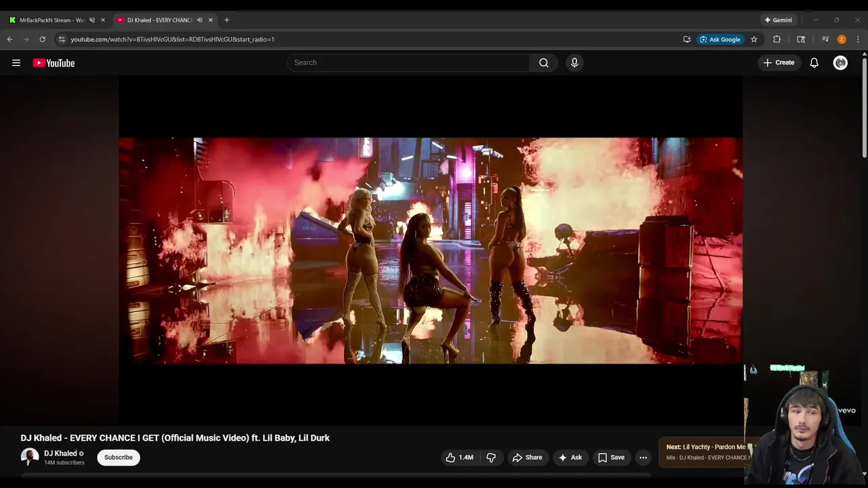Open YouTube account avatar menu
Screen dimensions: 868x488
840,63
